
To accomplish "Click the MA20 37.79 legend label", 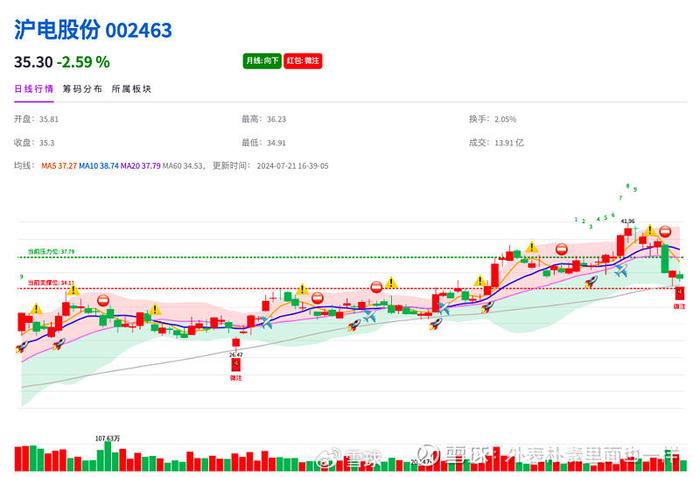I will (140, 166).
